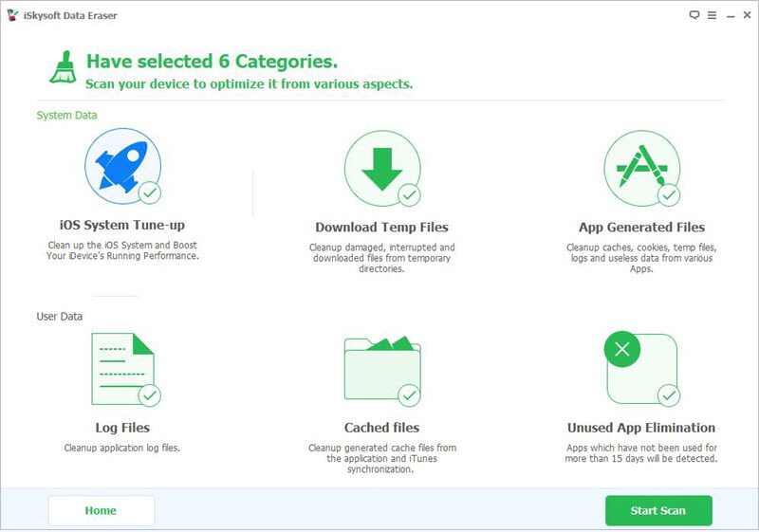Click the 'Cached files' title
The height and width of the screenshot is (532, 759).
382,428
